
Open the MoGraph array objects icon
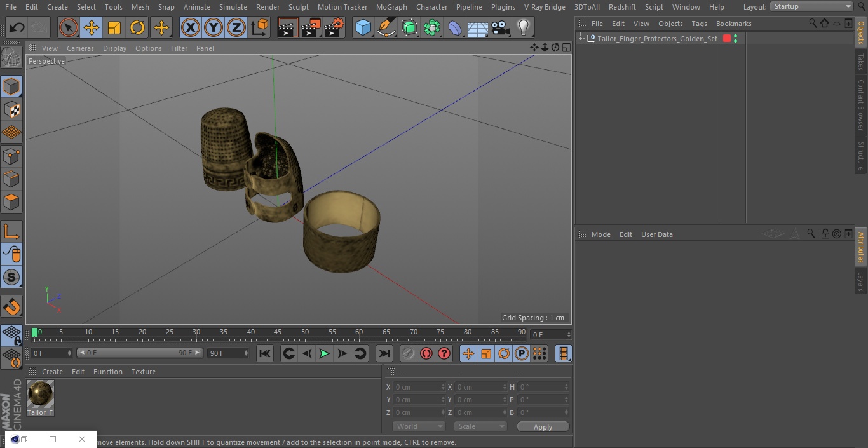[432, 27]
